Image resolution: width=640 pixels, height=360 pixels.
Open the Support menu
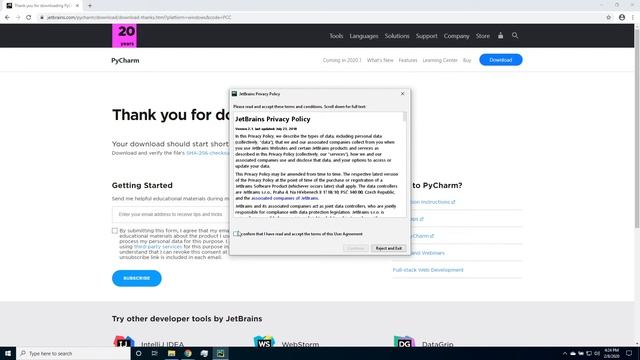tap(427, 36)
